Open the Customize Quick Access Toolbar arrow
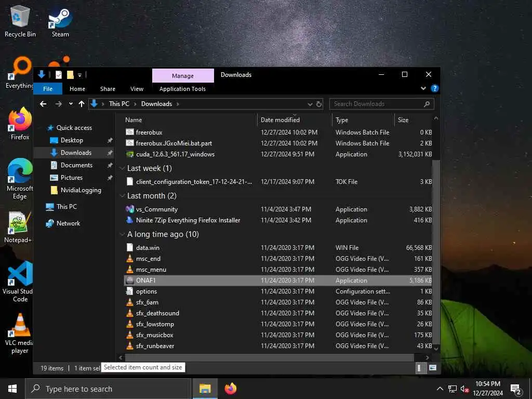532x399 pixels. (x=79, y=75)
